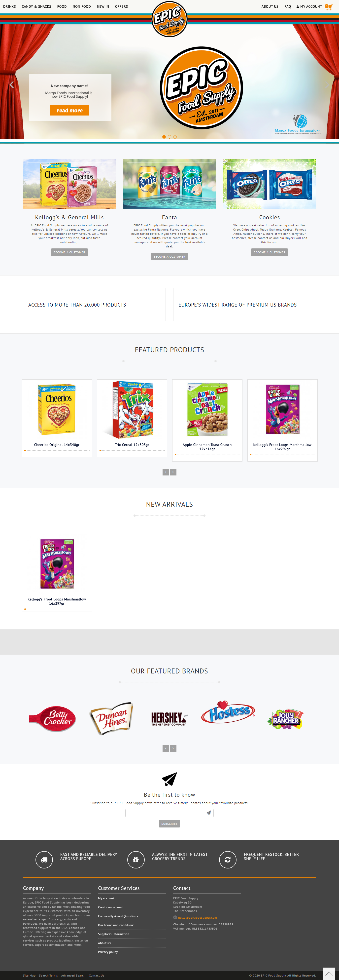Screen dimensions: 339x980
Task: Open the Candy & Snacks menu
Action: click(36, 6)
